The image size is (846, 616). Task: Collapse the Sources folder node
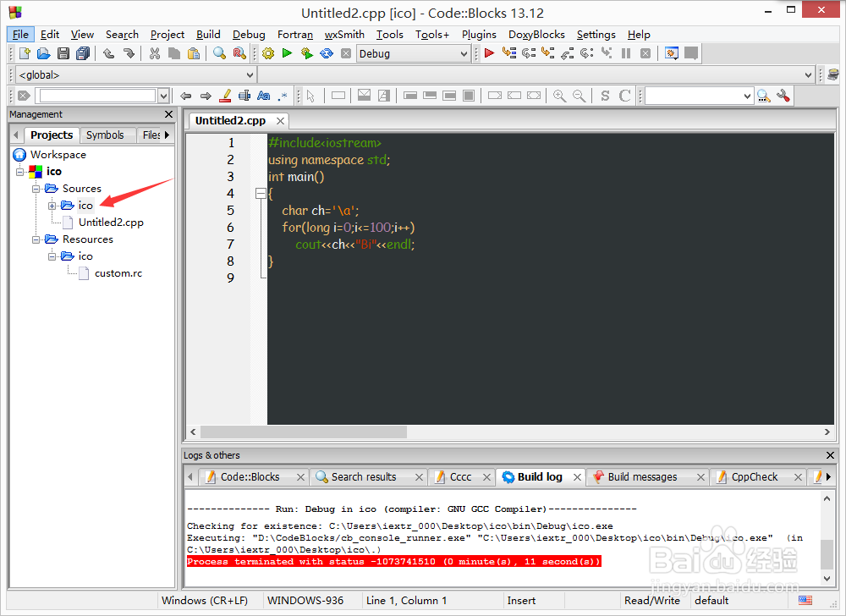click(x=36, y=189)
